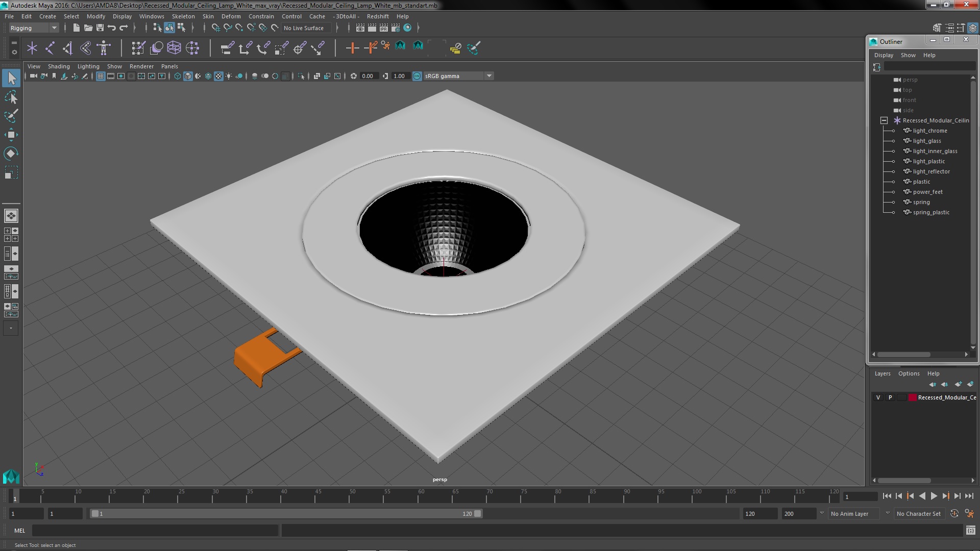Click the humanoid skeleton shelf icon

point(104,48)
